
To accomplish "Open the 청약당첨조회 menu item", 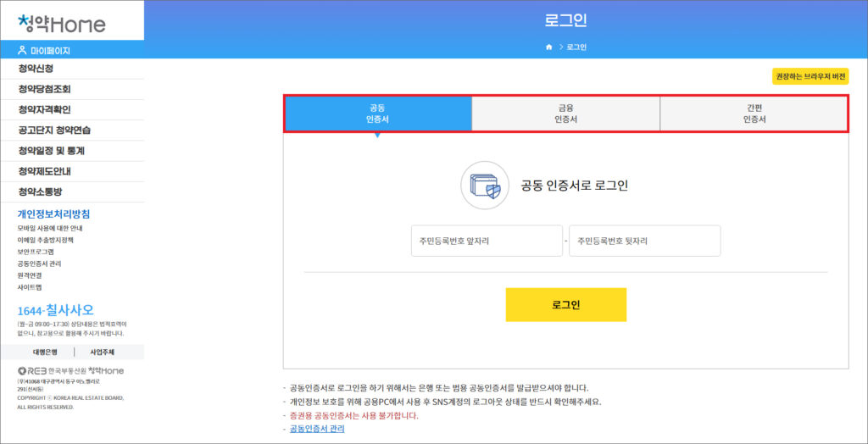I will pos(44,89).
